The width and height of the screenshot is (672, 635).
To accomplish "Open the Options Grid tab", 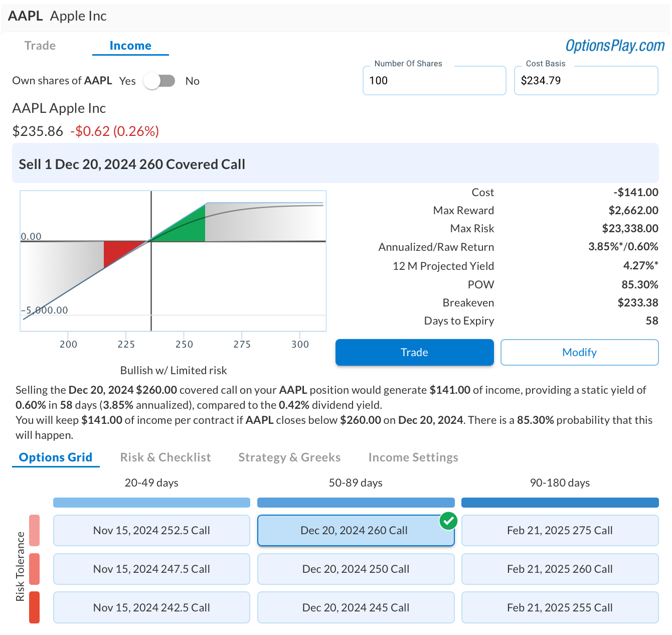I will (x=56, y=457).
